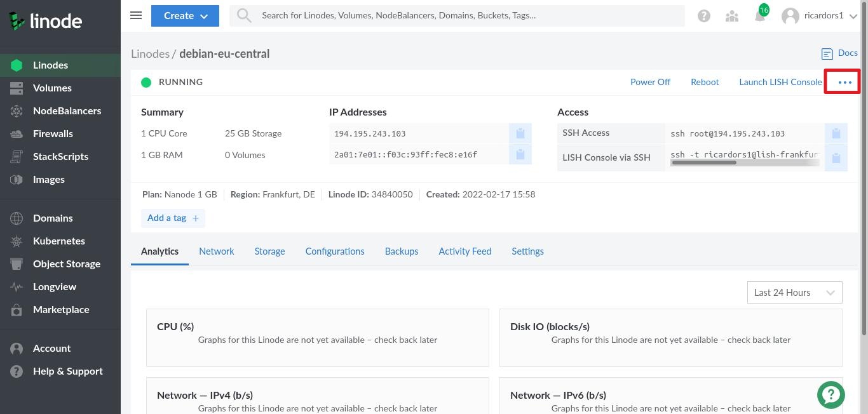Copy the LISH Console via SSH clipboard icon
The height and width of the screenshot is (414, 868).
click(x=836, y=157)
